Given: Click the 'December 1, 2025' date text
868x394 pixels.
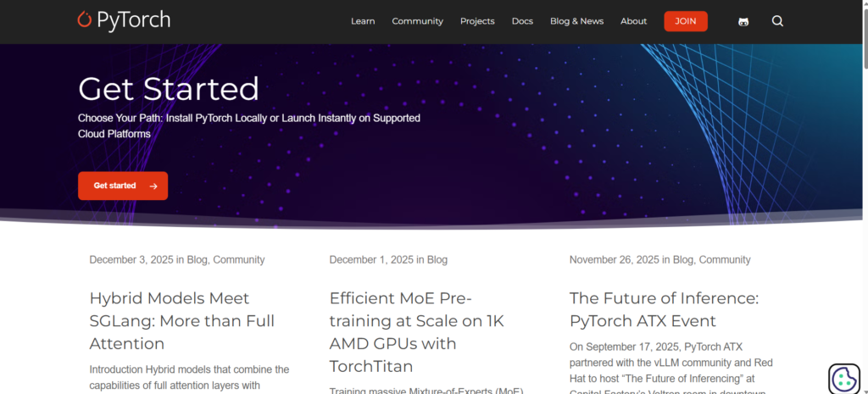Looking at the screenshot, I should tap(371, 259).
